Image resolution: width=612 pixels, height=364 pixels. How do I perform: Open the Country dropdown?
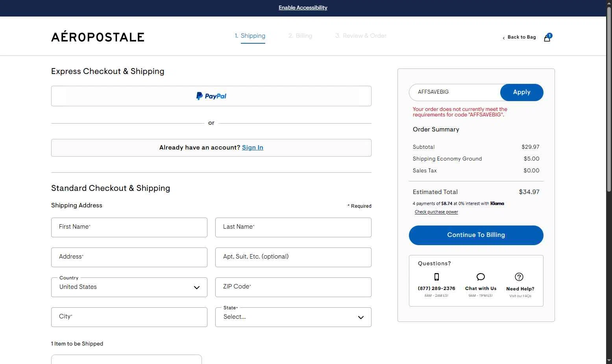coord(129,287)
